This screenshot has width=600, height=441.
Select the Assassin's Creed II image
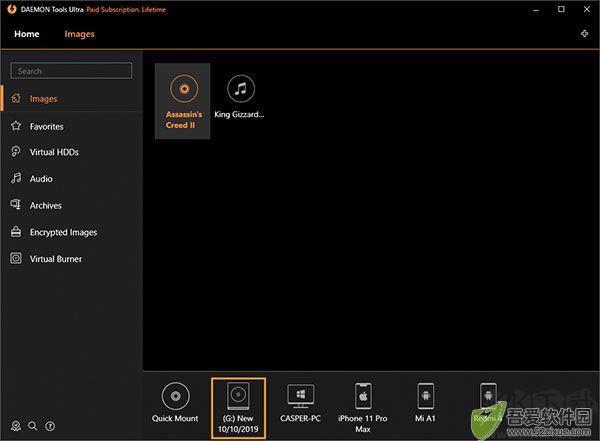coord(183,101)
